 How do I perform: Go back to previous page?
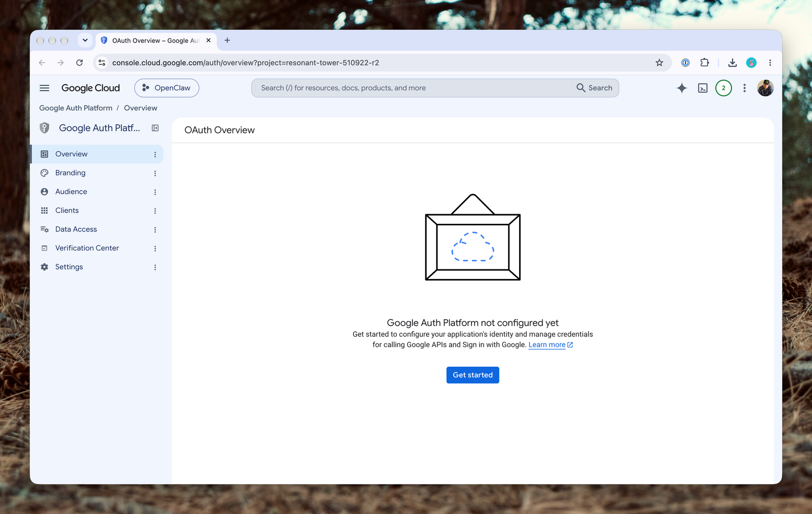pos(42,62)
